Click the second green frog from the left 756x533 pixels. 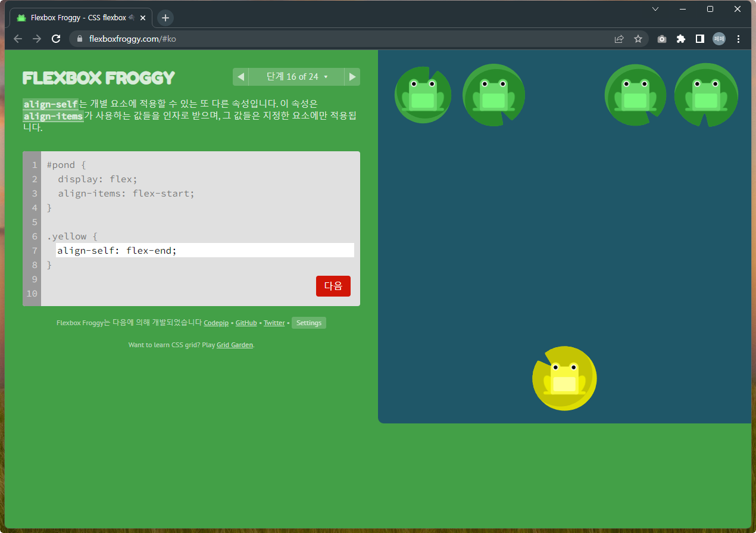[x=493, y=95]
